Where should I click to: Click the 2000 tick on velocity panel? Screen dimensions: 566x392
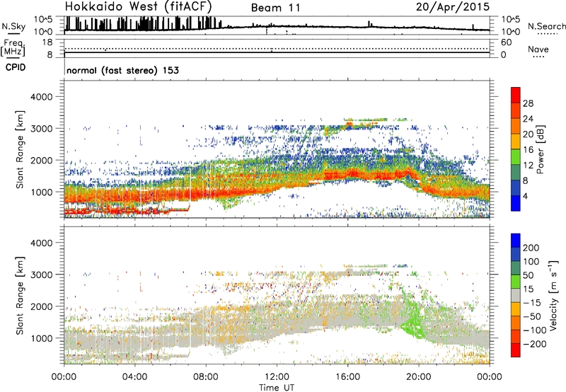click(x=42, y=306)
